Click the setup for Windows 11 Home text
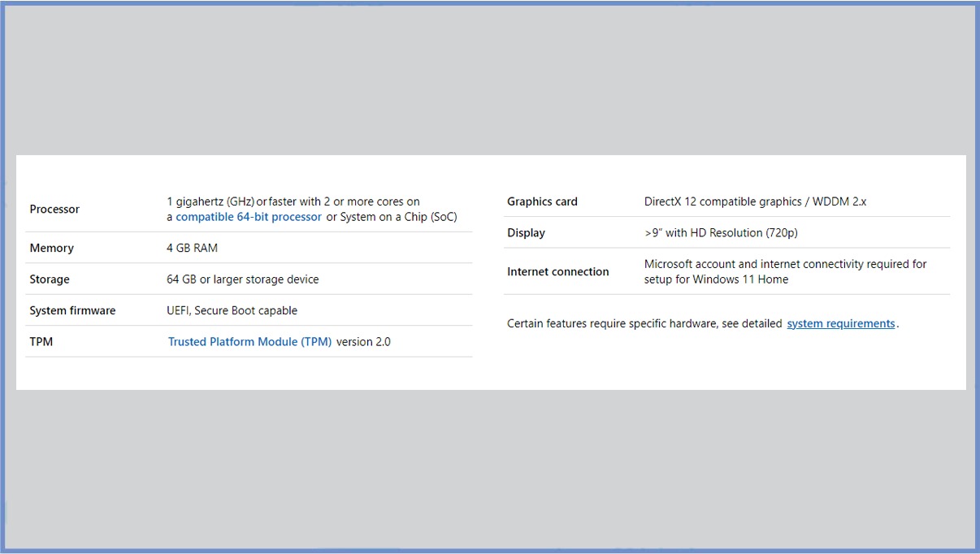Screen dimensions: 980x554 click(716, 279)
